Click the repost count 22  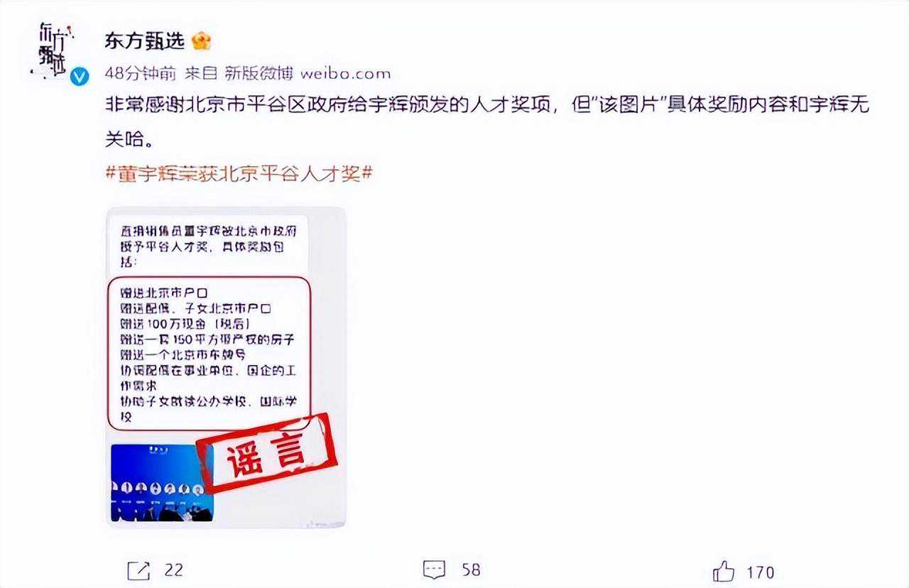(x=173, y=570)
